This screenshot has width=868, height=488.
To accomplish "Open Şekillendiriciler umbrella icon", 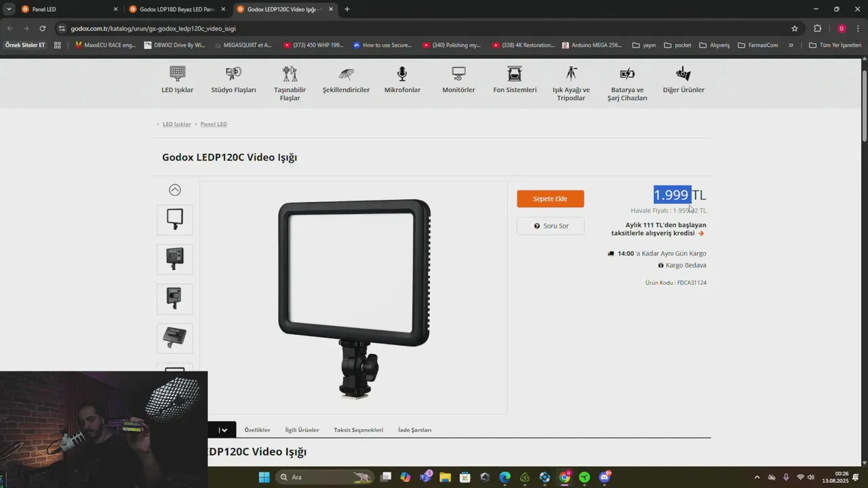I will click(x=346, y=73).
